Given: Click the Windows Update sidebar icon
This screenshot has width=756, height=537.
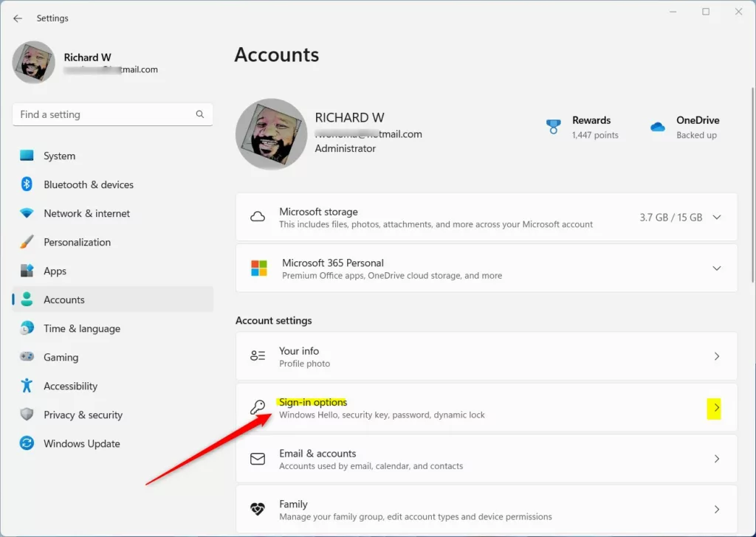Looking at the screenshot, I should click(x=27, y=443).
